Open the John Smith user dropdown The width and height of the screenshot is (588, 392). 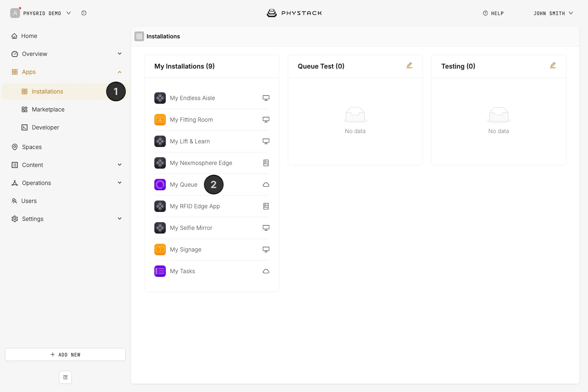[553, 13]
